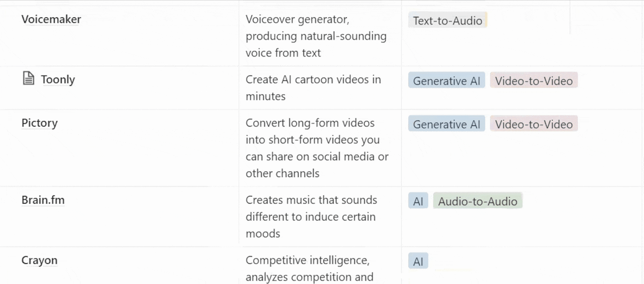Open the Brain.fm entry
This screenshot has width=644, height=284.
click(x=43, y=200)
